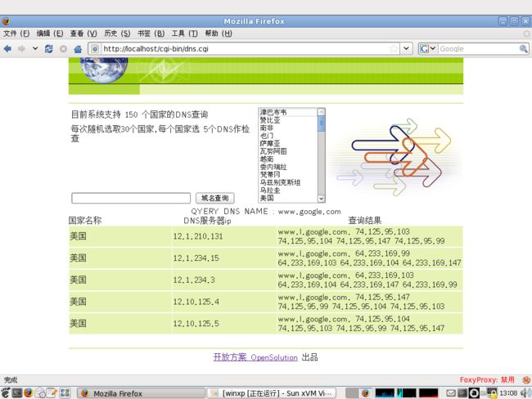
Task: Click the country list scroll-up arrow
Action: click(321, 112)
